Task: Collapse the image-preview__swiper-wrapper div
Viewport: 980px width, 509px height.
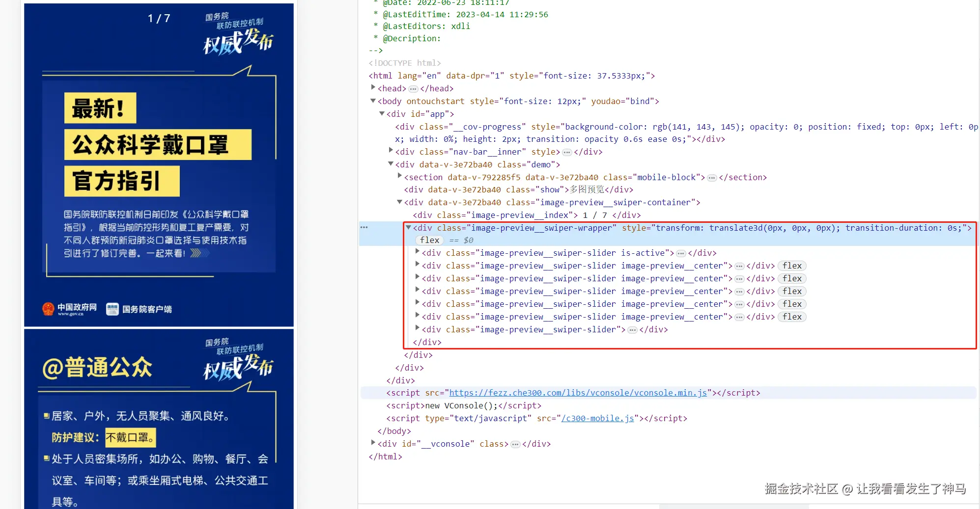Action: pyautogui.click(x=409, y=227)
